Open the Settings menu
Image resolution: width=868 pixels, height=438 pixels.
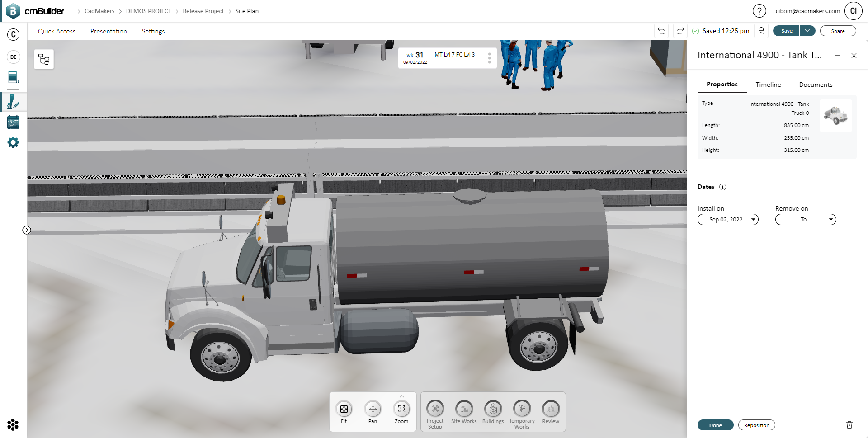click(x=153, y=31)
